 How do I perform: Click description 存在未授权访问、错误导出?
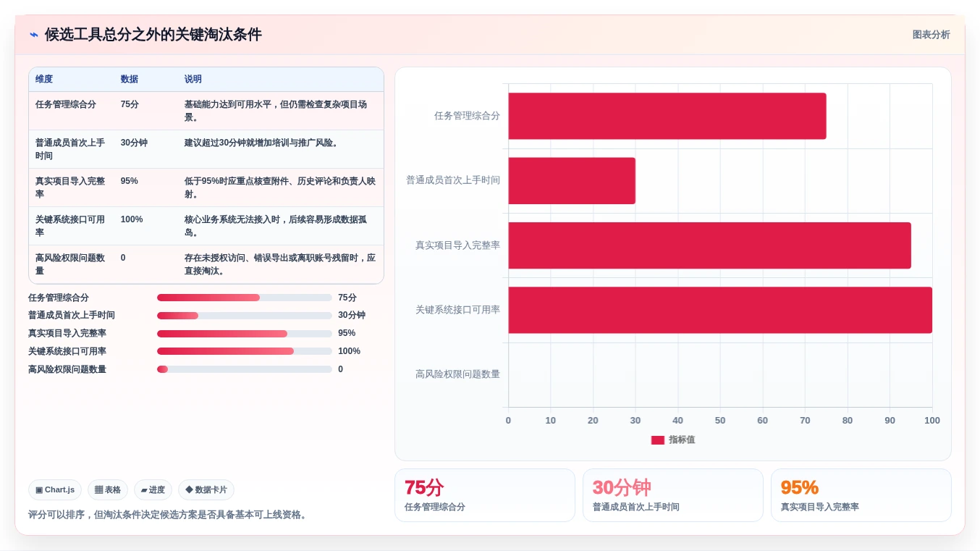point(280,264)
